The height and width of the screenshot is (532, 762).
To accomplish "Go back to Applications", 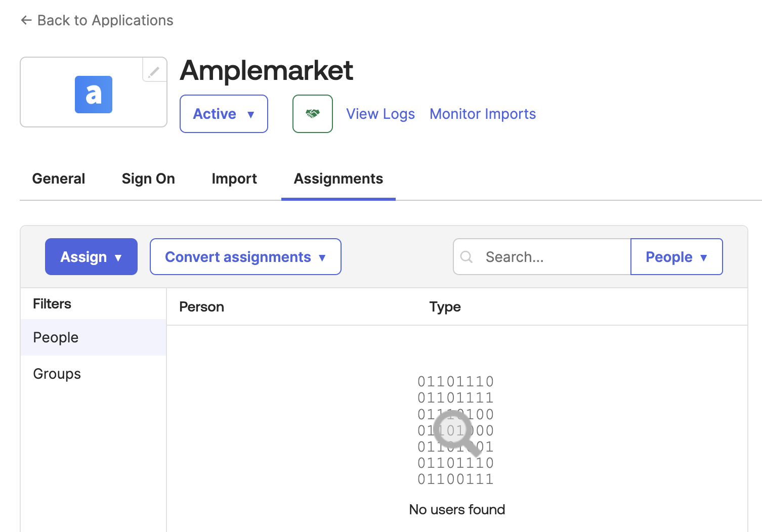I will [105, 20].
